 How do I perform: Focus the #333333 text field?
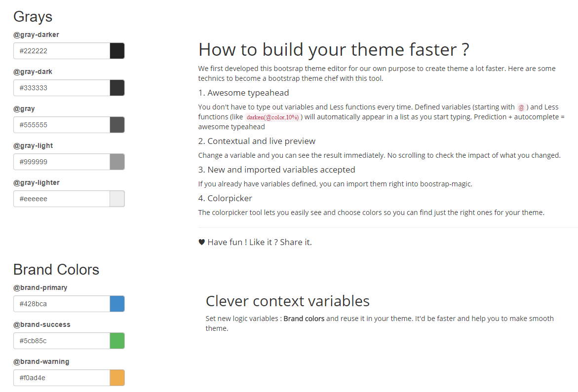click(62, 88)
